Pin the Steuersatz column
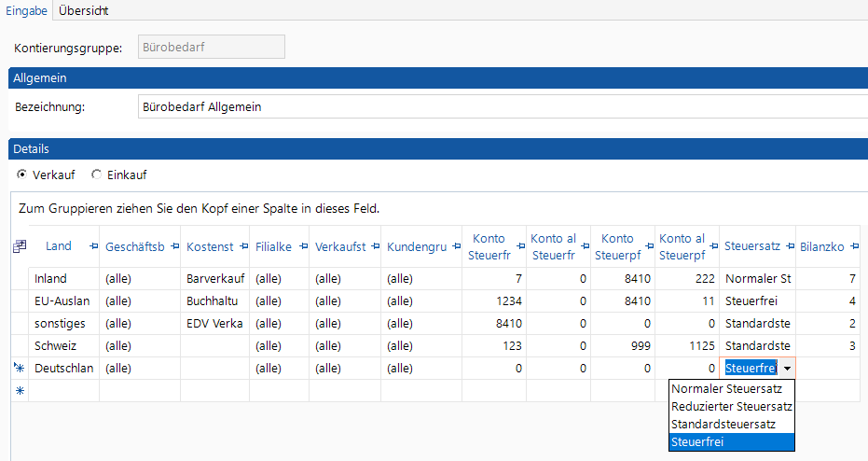The height and width of the screenshot is (461, 868). coord(790,246)
